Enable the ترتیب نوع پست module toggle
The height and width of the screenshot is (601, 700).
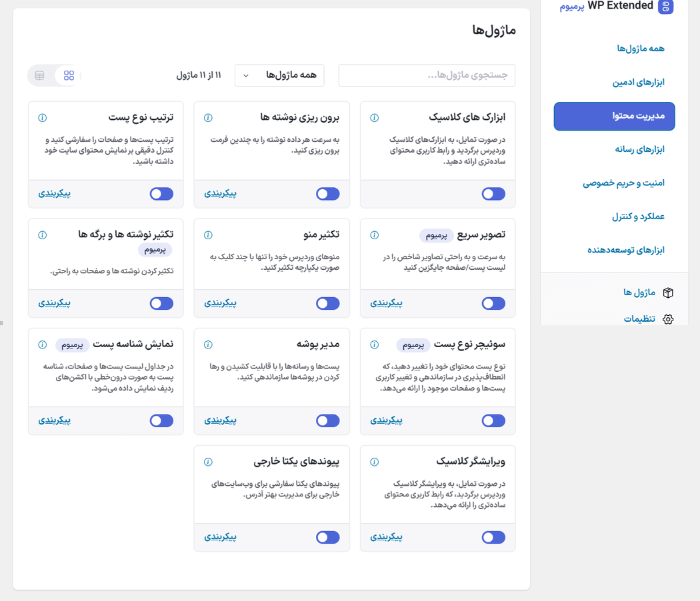[x=161, y=193]
